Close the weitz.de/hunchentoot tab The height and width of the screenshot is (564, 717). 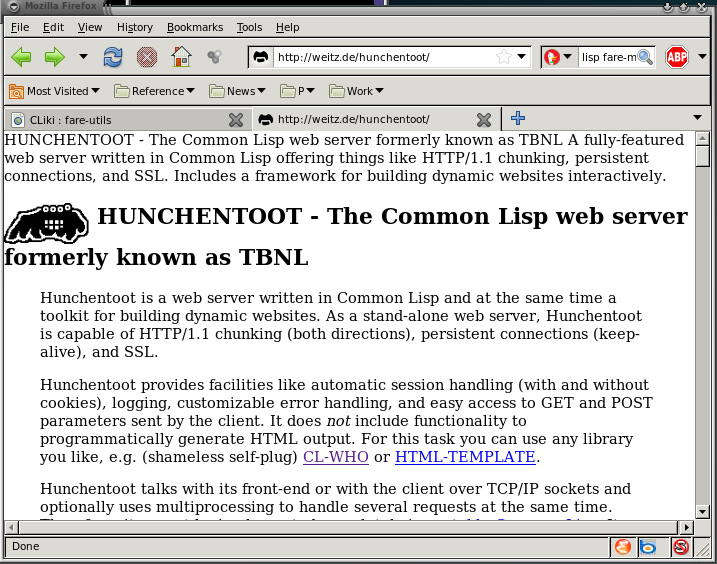pos(484,120)
